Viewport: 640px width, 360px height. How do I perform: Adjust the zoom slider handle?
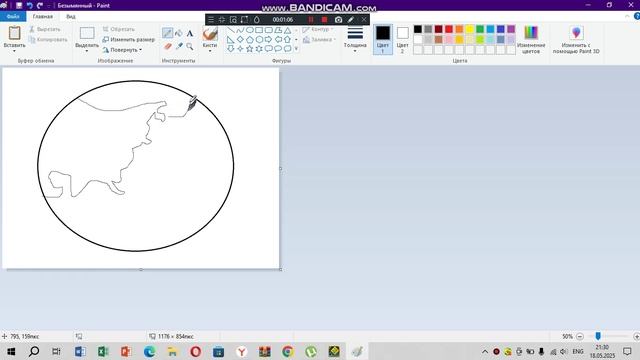[598, 336]
